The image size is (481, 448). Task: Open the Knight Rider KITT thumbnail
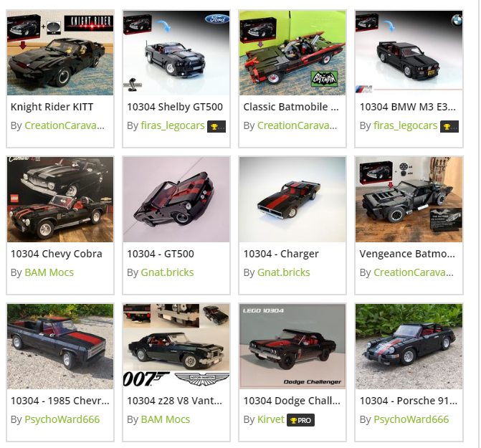tap(60, 53)
